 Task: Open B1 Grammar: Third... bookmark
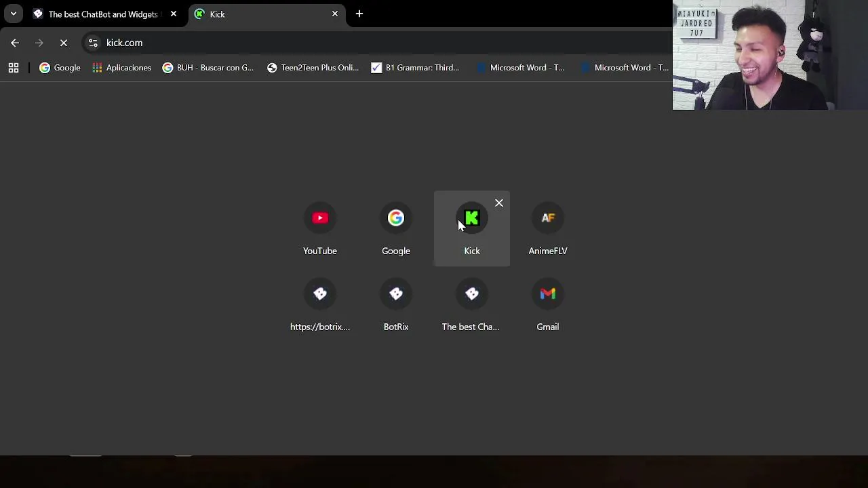pyautogui.click(x=415, y=68)
